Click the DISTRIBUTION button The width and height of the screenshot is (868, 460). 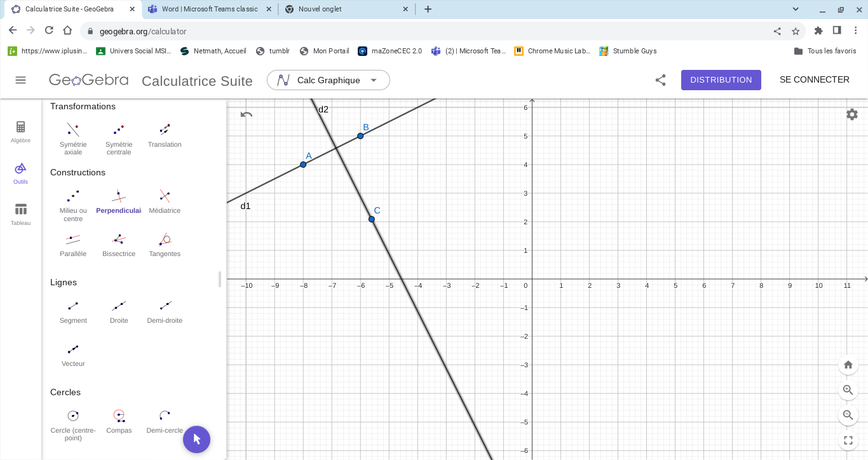coord(721,80)
